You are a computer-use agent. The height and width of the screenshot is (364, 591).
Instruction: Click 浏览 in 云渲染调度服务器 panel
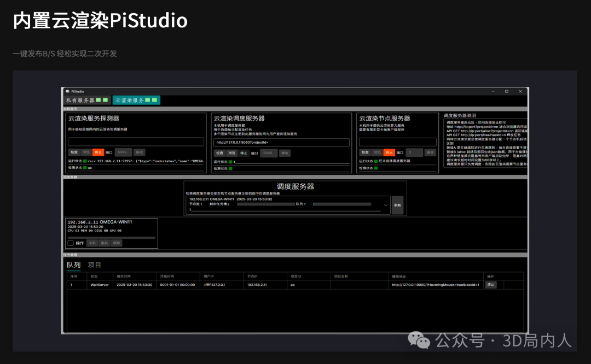pos(232,153)
